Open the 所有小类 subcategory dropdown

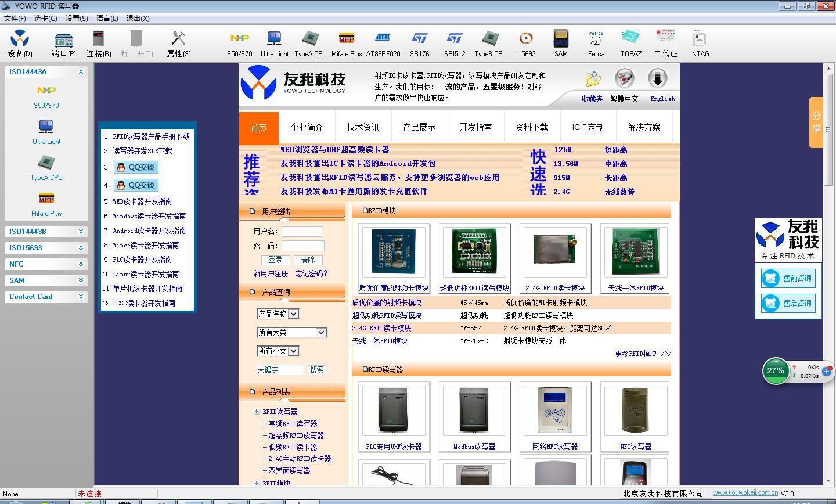278,351
